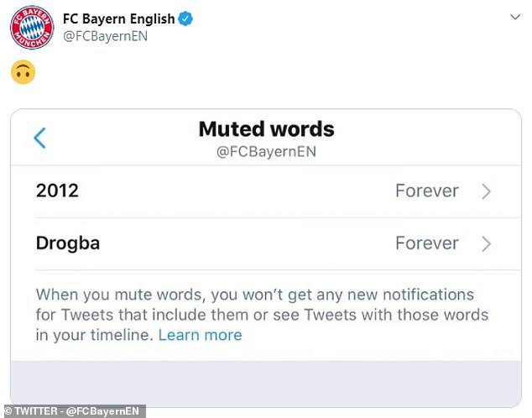
Task: Click the mute words explanation text
Action: pyautogui.click(x=262, y=315)
